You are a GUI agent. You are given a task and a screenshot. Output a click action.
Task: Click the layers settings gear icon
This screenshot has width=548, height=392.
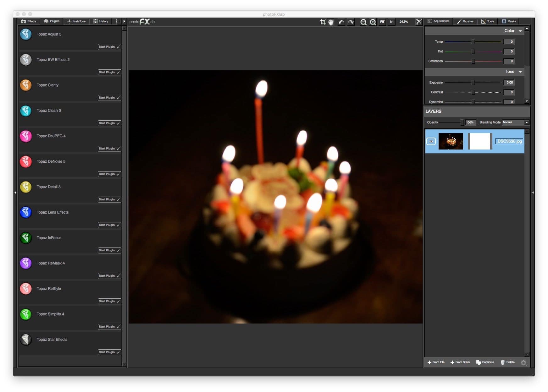[x=523, y=362]
